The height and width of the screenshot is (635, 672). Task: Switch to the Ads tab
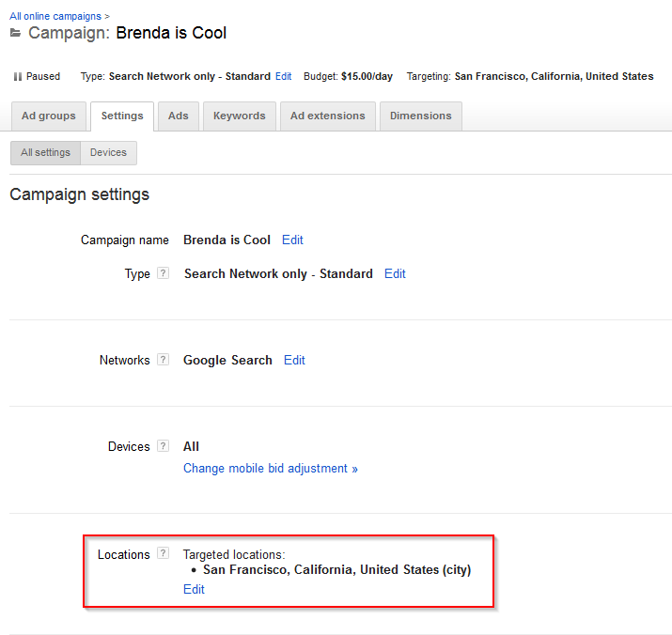pyautogui.click(x=179, y=116)
